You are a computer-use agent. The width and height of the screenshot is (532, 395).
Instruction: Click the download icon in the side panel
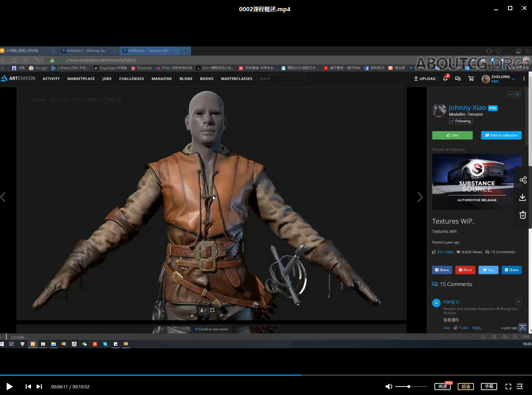click(x=522, y=197)
